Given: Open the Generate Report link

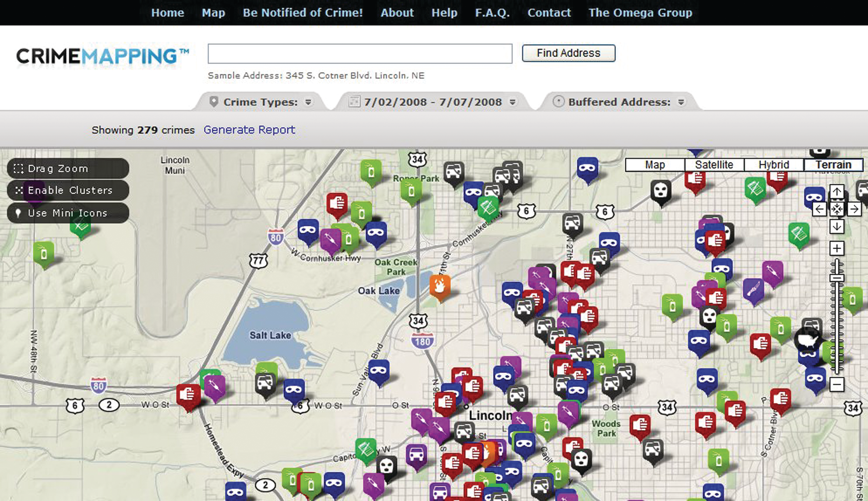Looking at the screenshot, I should click(249, 130).
